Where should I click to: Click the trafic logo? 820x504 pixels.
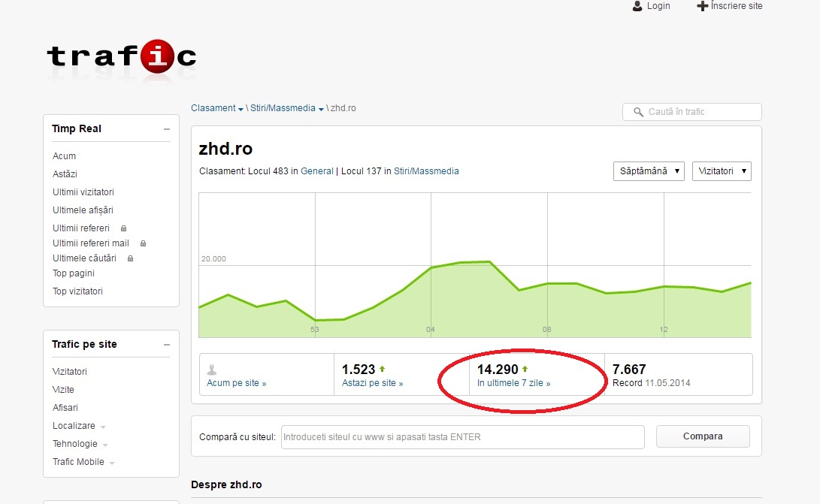[x=121, y=57]
